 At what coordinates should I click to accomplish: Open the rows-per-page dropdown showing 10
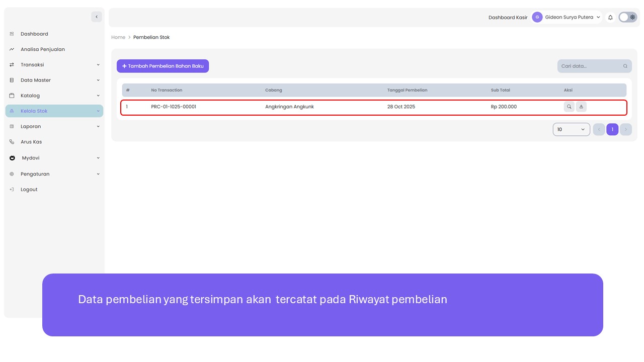click(571, 130)
